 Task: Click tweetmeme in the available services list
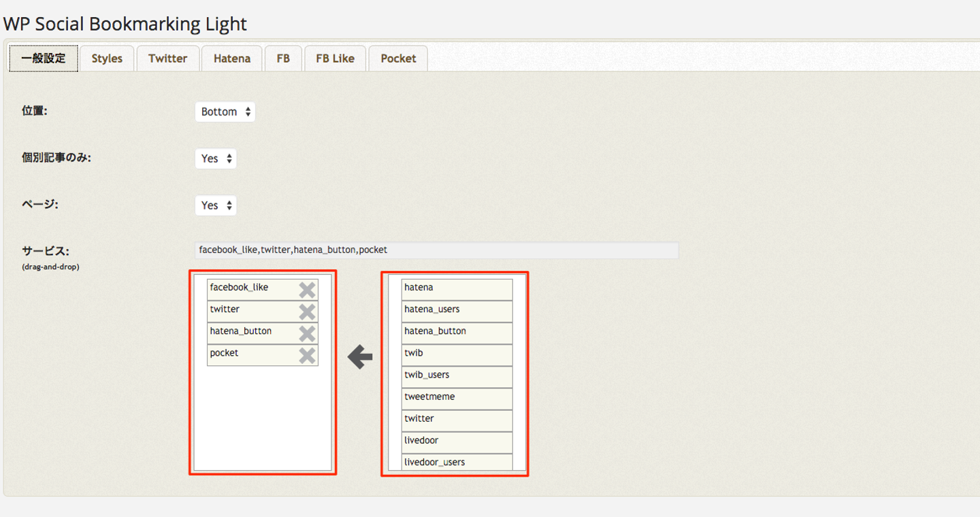[x=457, y=397]
